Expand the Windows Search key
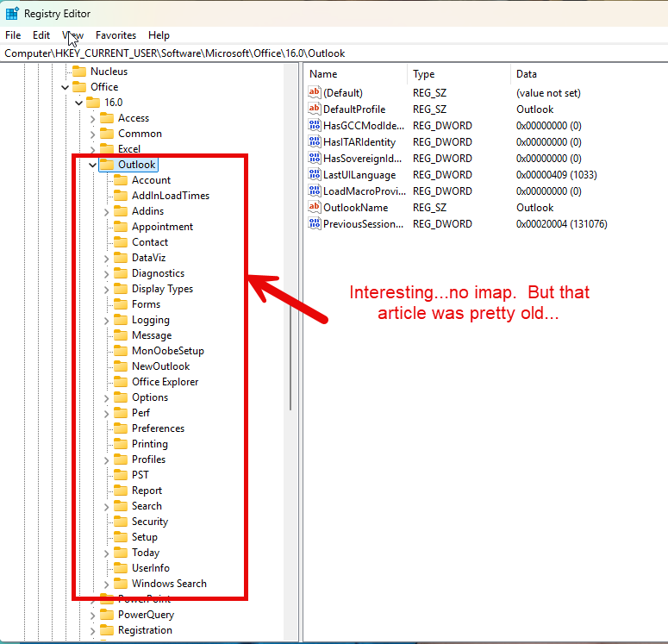Image resolution: width=668 pixels, height=644 pixels. pos(107,585)
